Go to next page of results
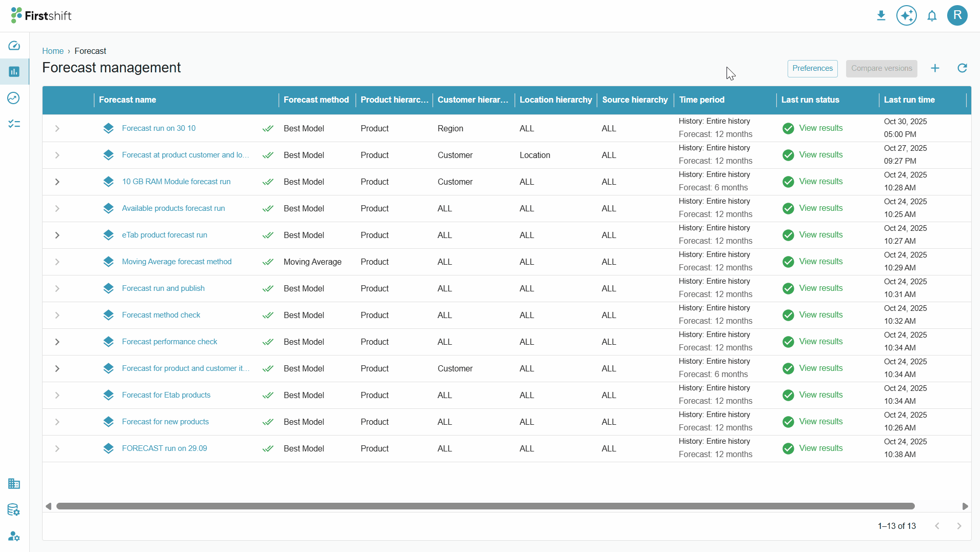This screenshot has width=980, height=552. coord(959,526)
